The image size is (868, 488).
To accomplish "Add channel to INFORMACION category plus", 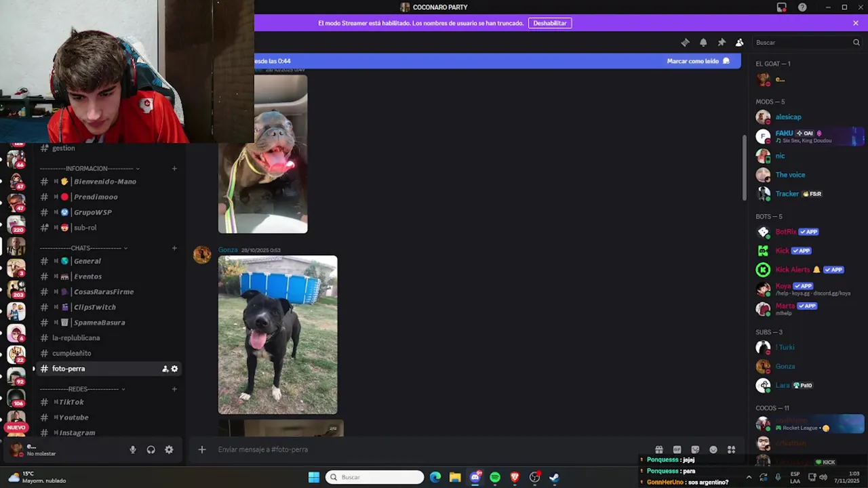I will point(174,168).
